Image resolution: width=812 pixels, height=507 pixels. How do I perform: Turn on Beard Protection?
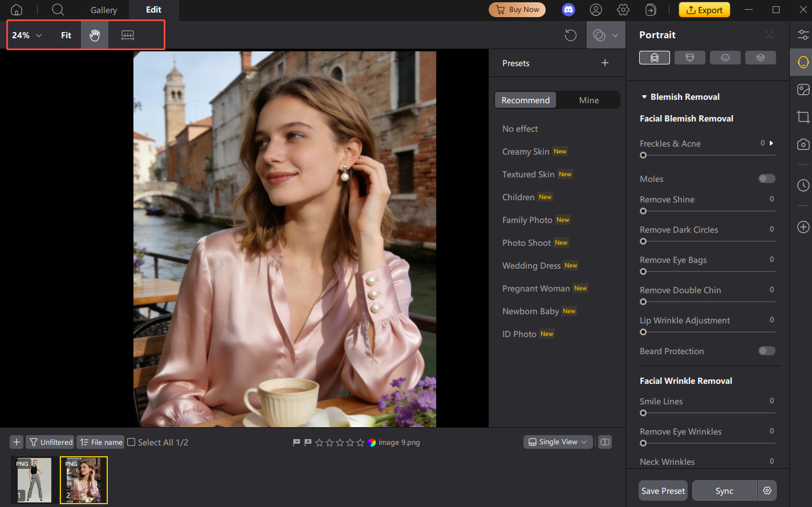point(766,351)
